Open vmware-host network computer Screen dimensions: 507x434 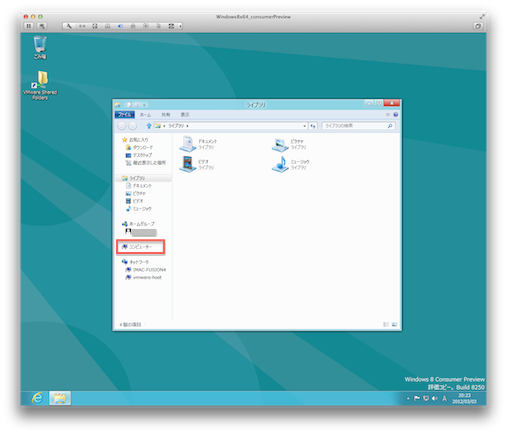143,277
